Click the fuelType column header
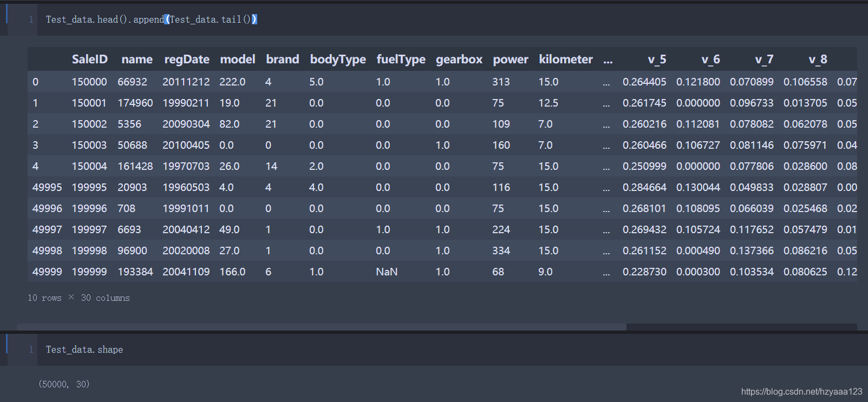868x402 pixels. click(401, 60)
